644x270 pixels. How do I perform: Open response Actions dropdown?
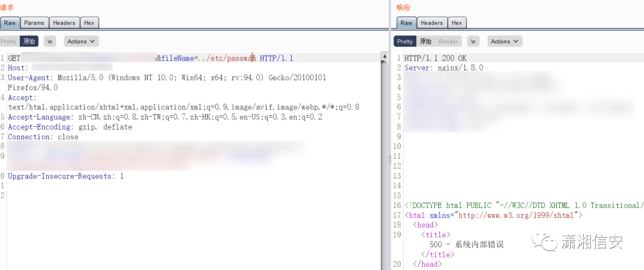tap(505, 42)
